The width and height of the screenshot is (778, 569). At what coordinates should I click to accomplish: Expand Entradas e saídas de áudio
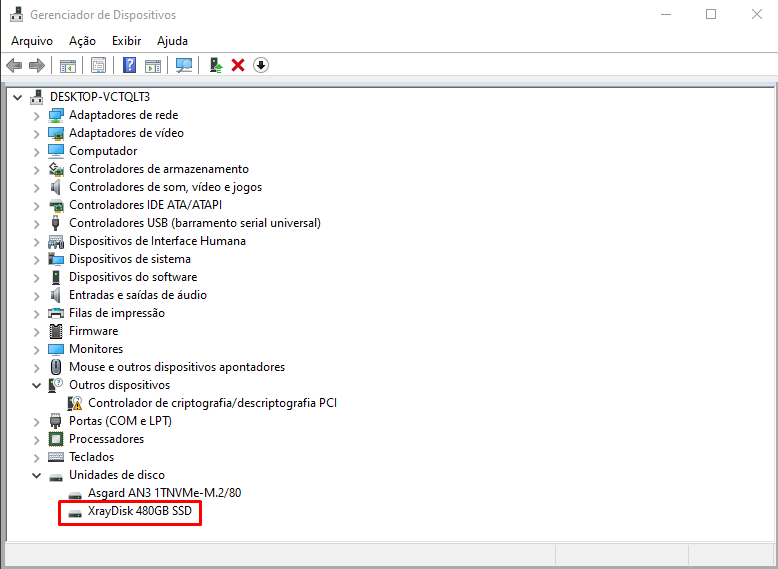click(36, 296)
